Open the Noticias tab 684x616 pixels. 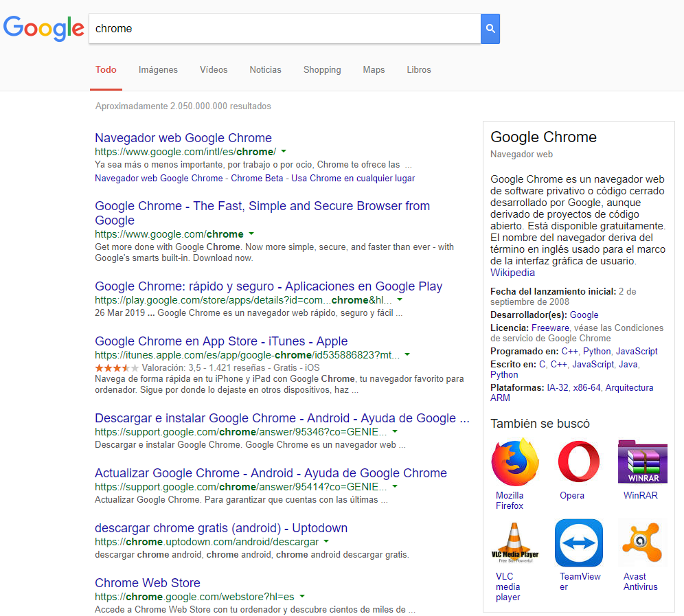tap(265, 70)
